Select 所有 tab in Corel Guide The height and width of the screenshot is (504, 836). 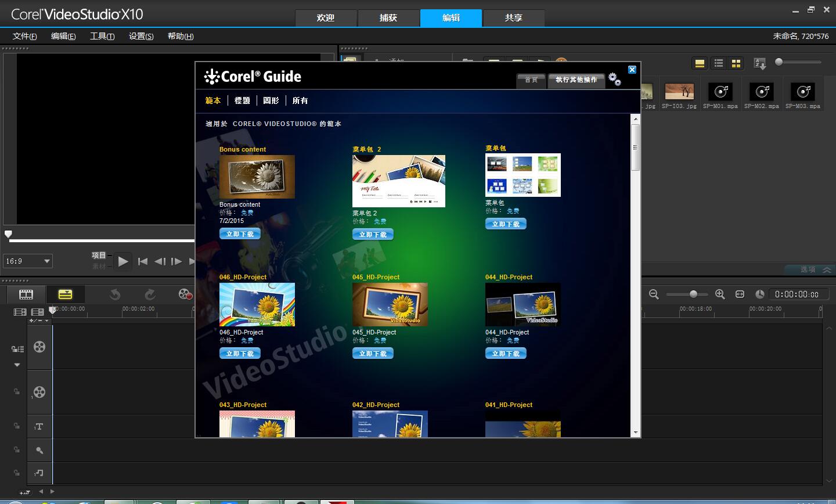[x=300, y=100]
